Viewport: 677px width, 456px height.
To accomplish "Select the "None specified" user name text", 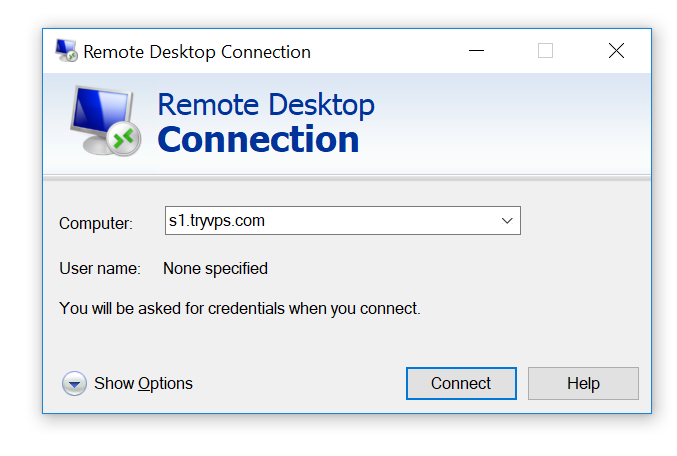I will 215,269.
